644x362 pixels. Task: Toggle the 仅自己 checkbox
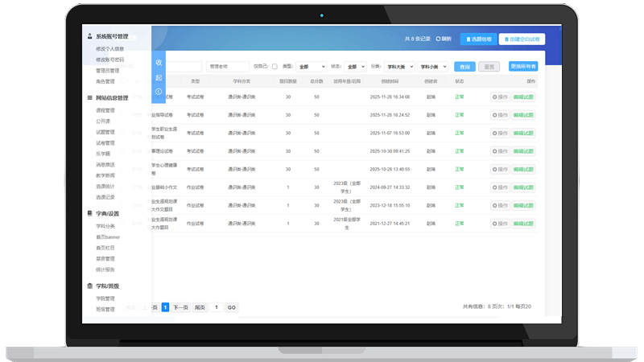point(275,67)
